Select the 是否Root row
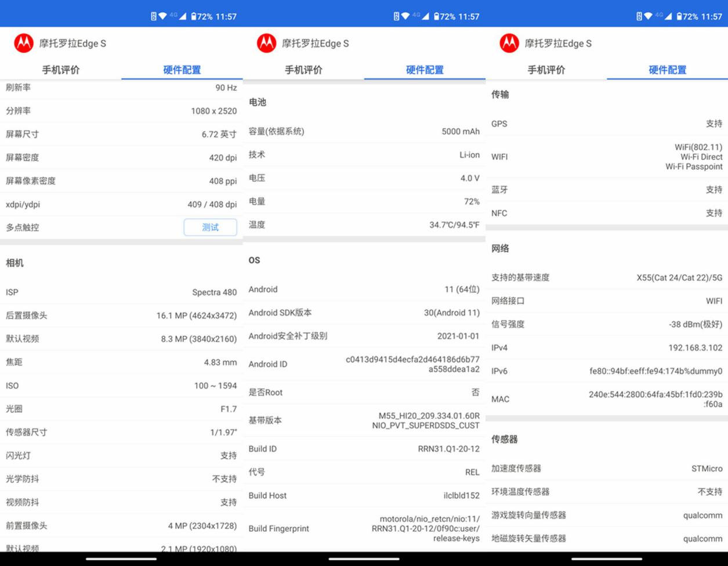Screen dimensions: 728x566 pyautogui.click(x=364, y=393)
